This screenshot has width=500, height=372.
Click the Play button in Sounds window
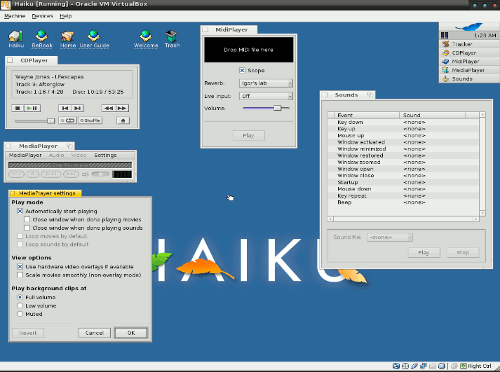tap(424, 252)
